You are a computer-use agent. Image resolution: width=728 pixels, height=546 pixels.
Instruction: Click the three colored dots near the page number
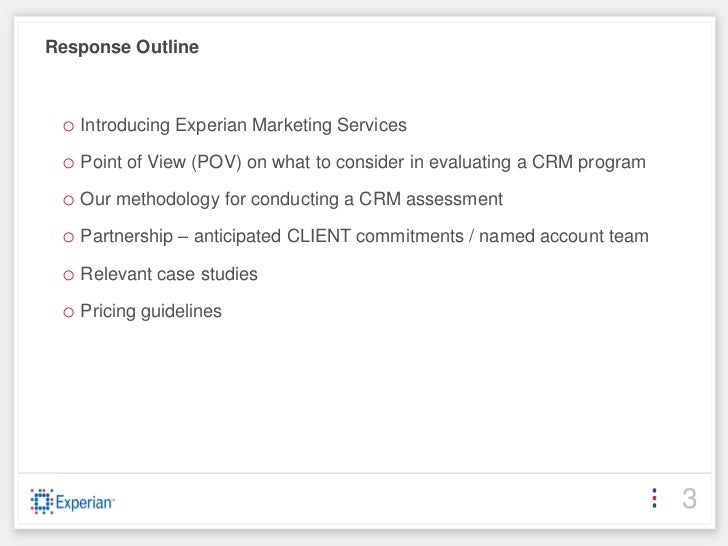pyautogui.click(x=654, y=498)
